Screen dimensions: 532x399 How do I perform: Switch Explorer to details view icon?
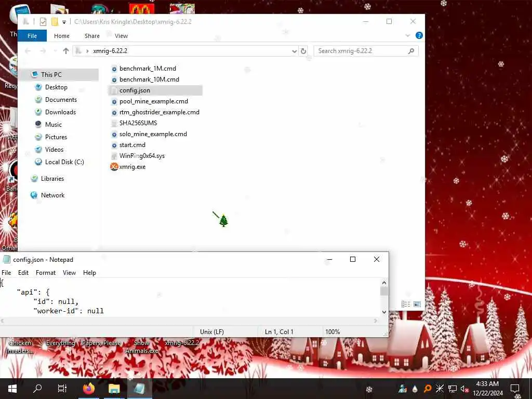pos(406,304)
